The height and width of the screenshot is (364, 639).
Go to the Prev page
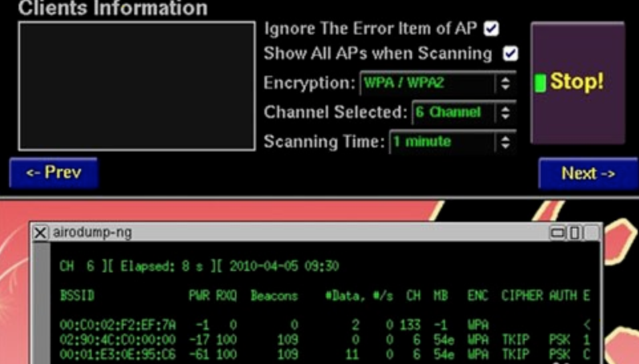coord(54,173)
